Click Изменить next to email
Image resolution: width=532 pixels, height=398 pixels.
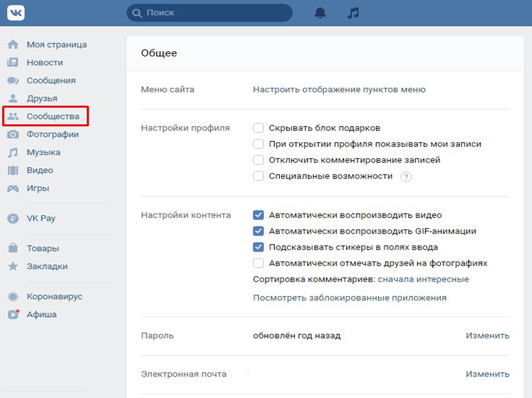tap(487, 374)
